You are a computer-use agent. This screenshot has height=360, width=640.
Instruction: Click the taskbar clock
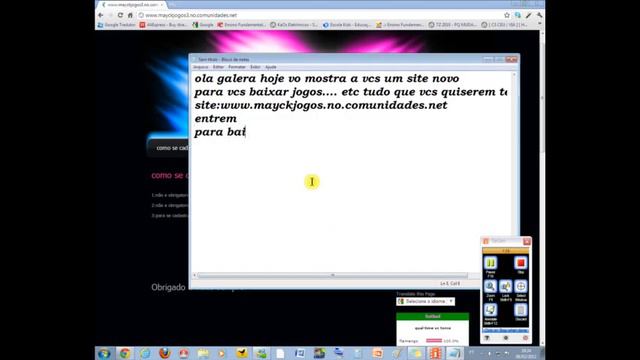point(527,353)
